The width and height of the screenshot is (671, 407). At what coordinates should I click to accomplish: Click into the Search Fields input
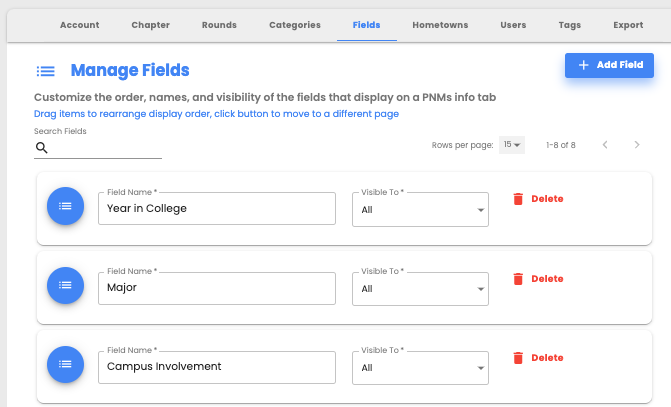[104, 148]
